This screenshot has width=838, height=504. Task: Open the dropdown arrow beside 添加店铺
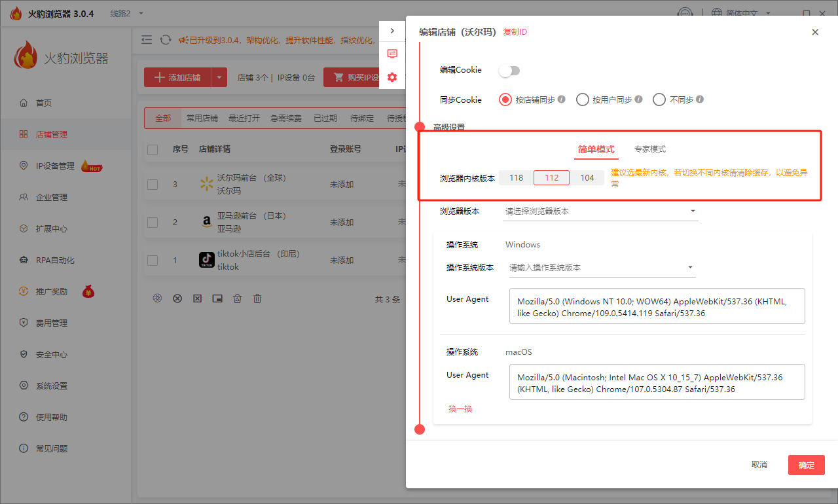219,77
